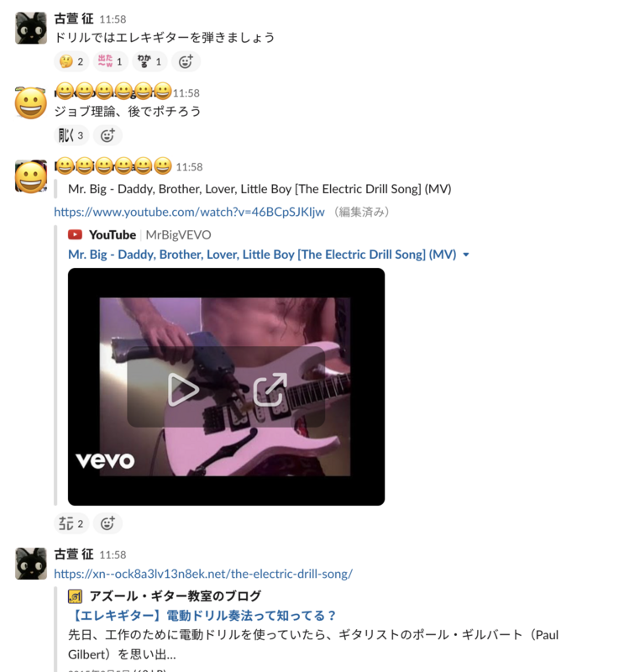Open the youtube.com/watch link
Image resolution: width=624 pixels, height=672 pixels.
click(189, 212)
